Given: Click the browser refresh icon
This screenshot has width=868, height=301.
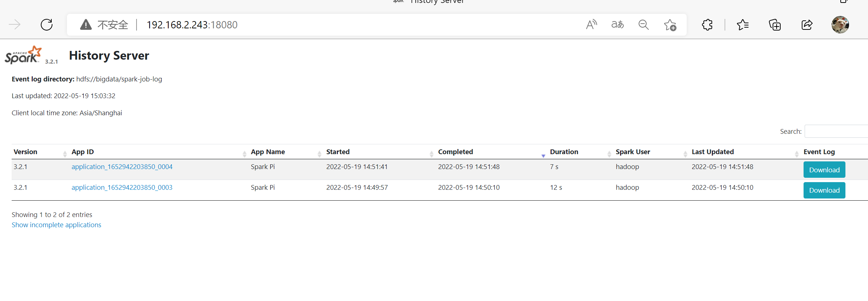Looking at the screenshot, I should pos(47,25).
